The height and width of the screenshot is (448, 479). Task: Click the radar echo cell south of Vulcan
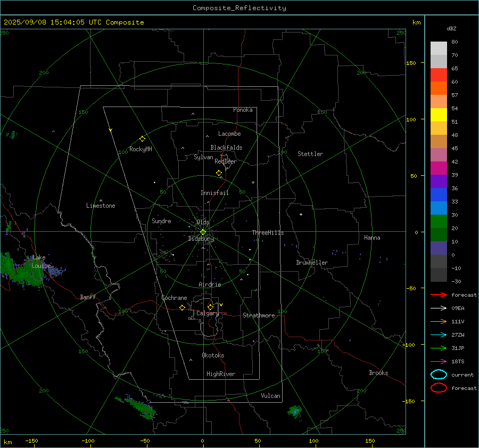(x=295, y=411)
